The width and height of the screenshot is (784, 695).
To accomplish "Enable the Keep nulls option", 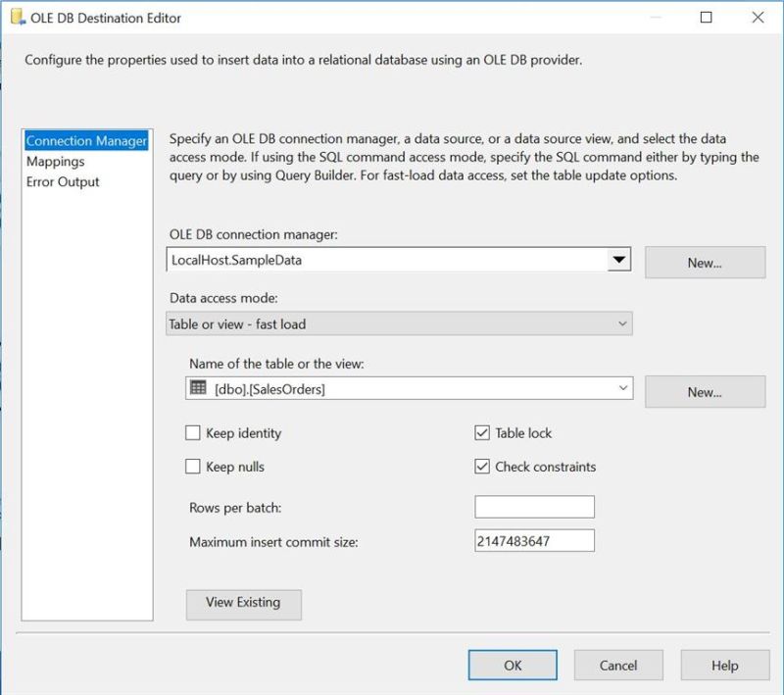I will [193, 467].
